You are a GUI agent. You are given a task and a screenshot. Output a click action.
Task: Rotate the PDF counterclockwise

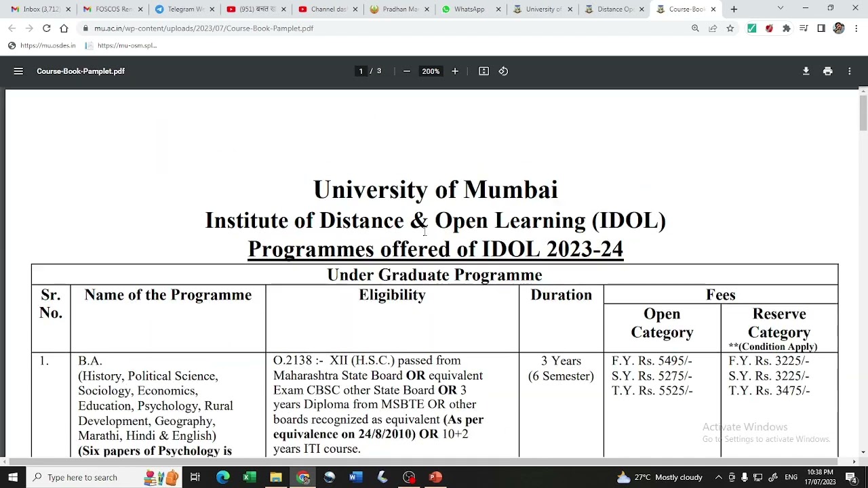pos(503,71)
